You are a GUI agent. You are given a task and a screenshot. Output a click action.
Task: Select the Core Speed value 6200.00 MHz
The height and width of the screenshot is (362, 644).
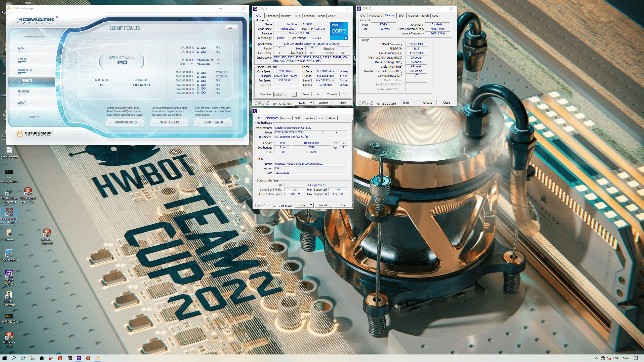[x=286, y=71]
